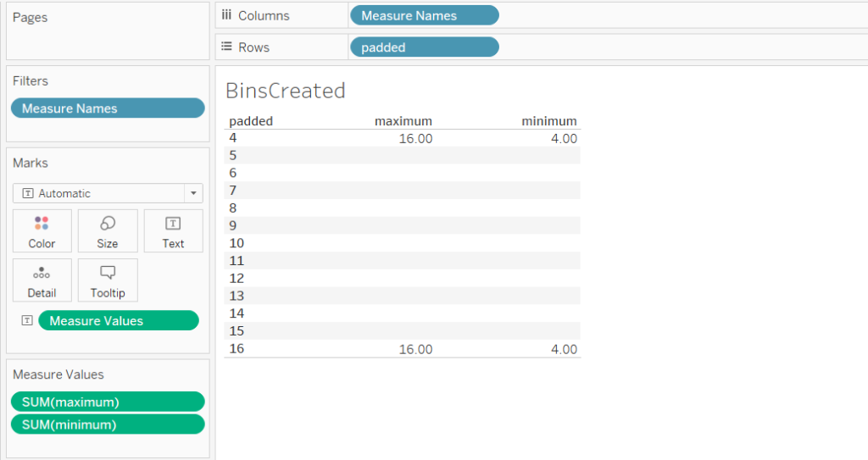Open the Detail marks card

[42, 280]
